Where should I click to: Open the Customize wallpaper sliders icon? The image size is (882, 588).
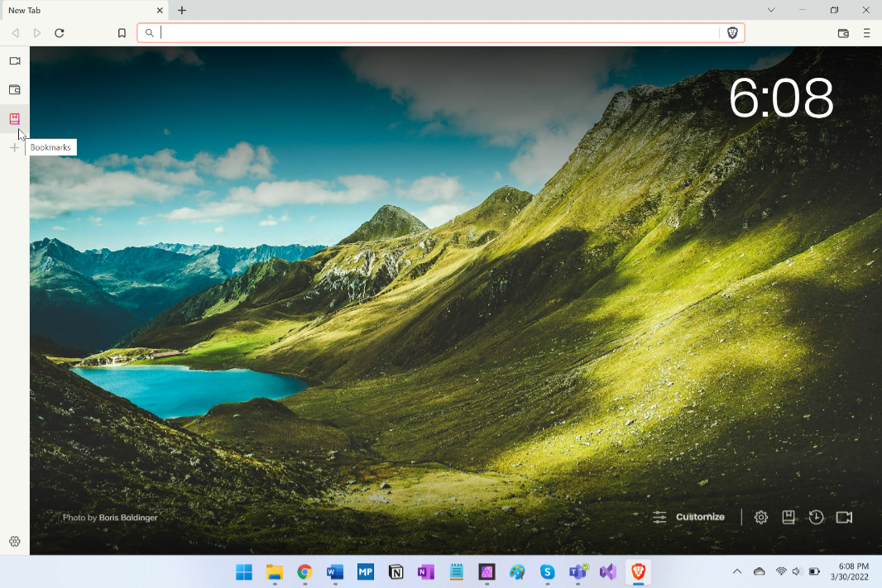point(659,516)
